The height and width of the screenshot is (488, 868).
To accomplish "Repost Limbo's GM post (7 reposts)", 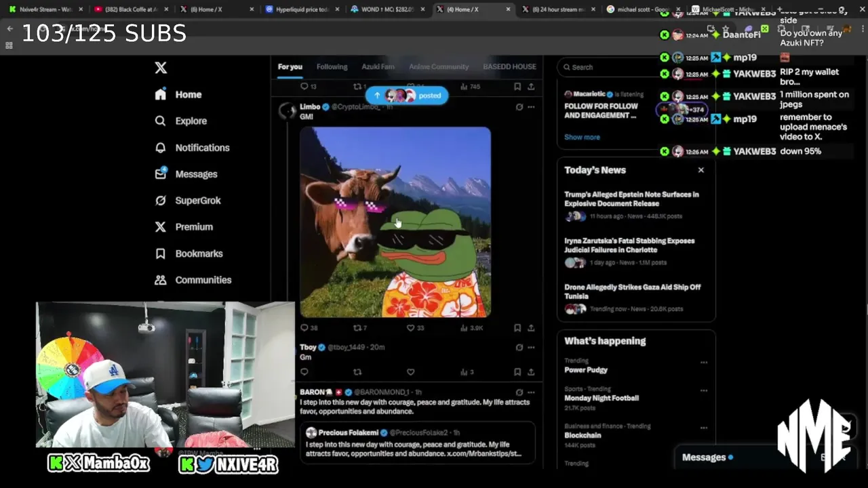I will [360, 327].
